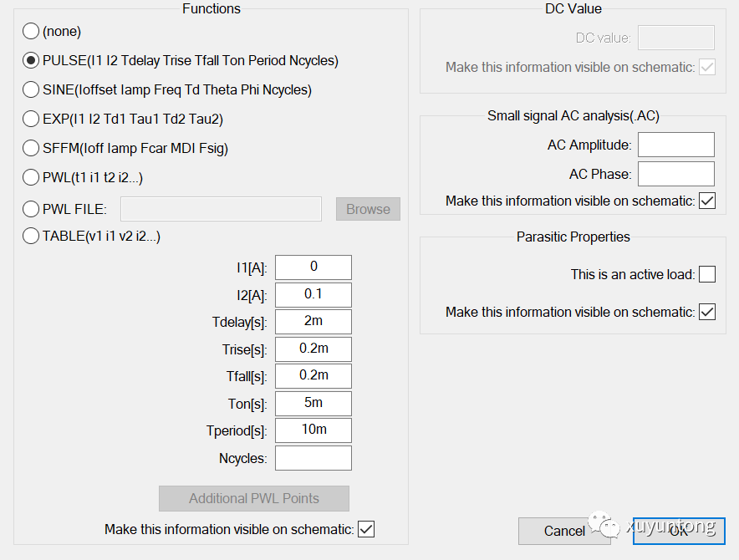Select the PWL FILE radio button

[31, 209]
